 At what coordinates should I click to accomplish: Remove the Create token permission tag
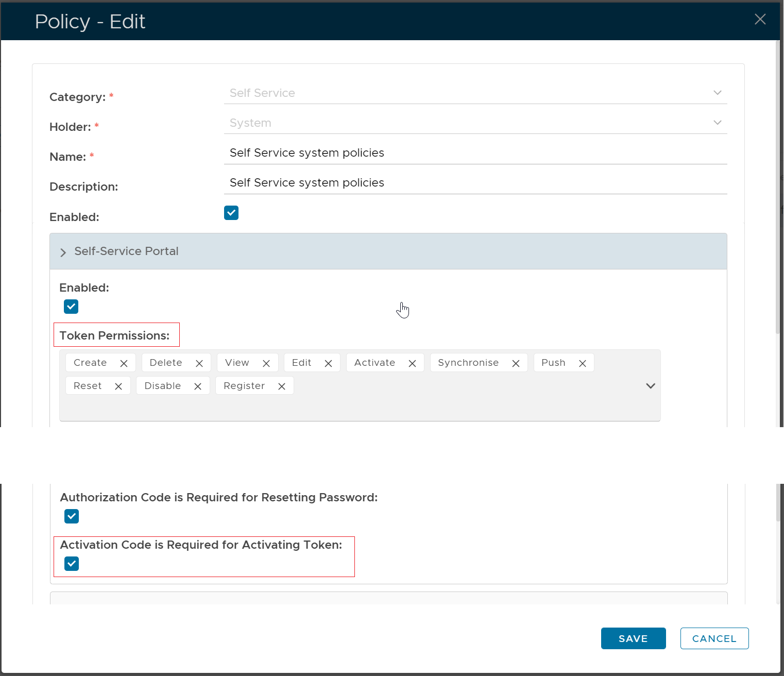click(x=124, y=363)
